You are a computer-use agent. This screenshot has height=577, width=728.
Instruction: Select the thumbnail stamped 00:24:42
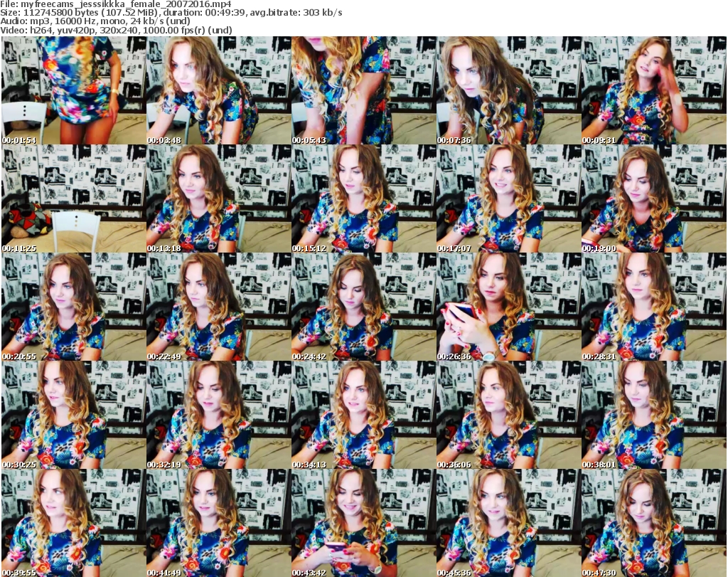click(x=363, y=307)
